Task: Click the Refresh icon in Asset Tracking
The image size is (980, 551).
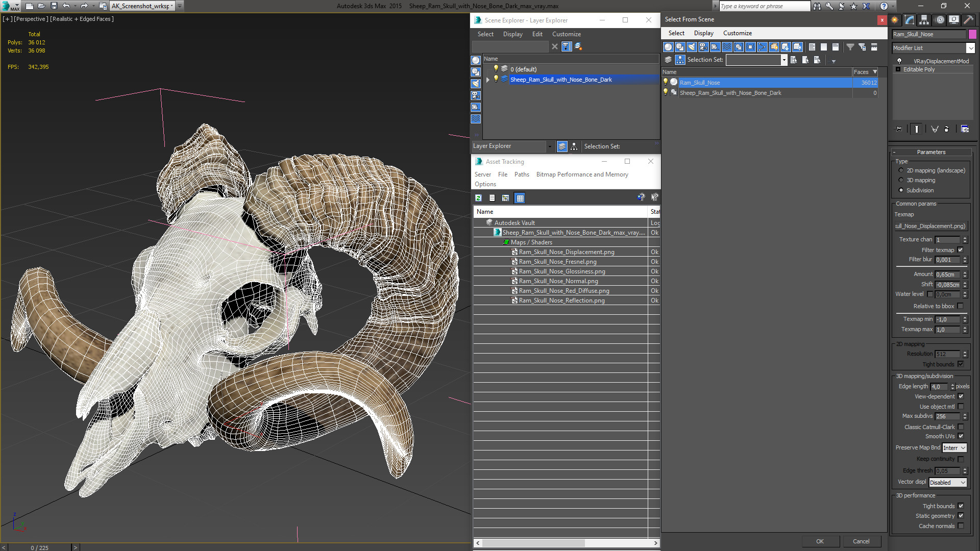Action: [x=478, y=198]
